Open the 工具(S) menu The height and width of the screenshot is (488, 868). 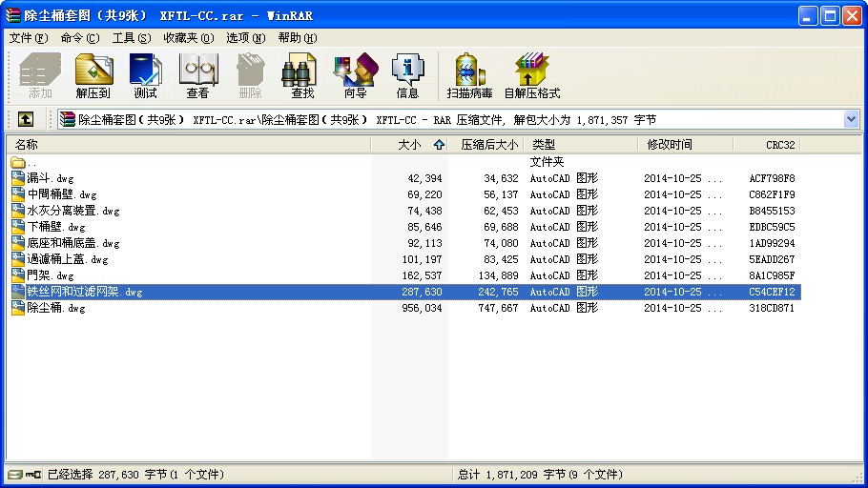pos(132,37)
